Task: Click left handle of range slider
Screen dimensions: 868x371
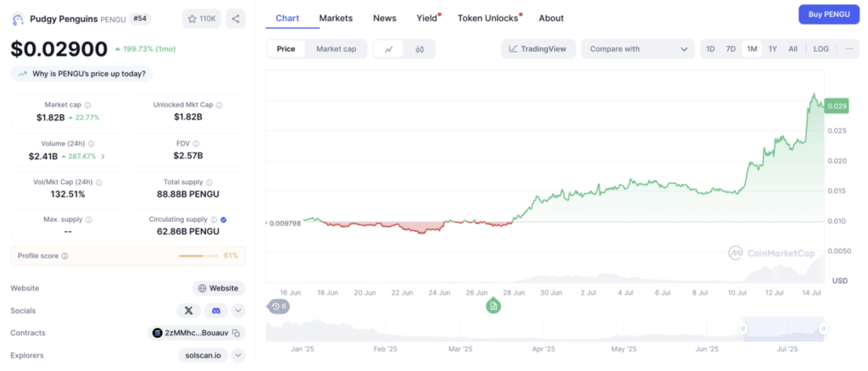Action: pos(743,329)
